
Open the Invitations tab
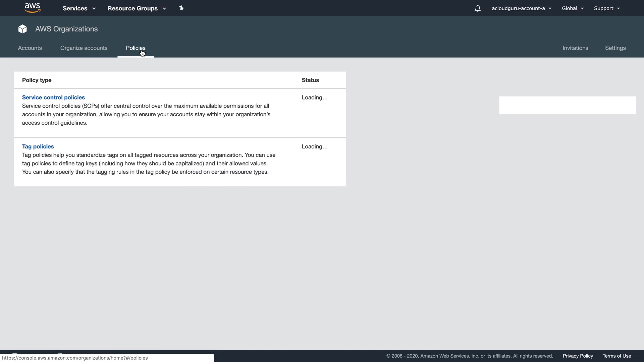575,48
